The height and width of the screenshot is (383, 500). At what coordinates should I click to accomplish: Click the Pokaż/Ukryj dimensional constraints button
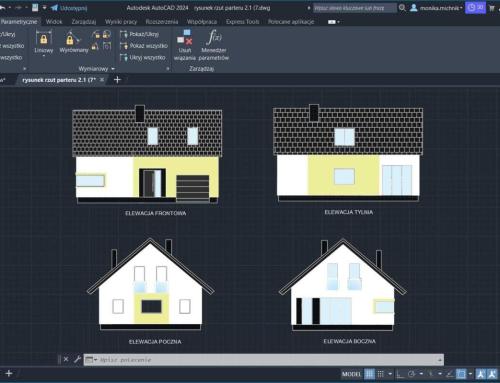tap(140, 34)
